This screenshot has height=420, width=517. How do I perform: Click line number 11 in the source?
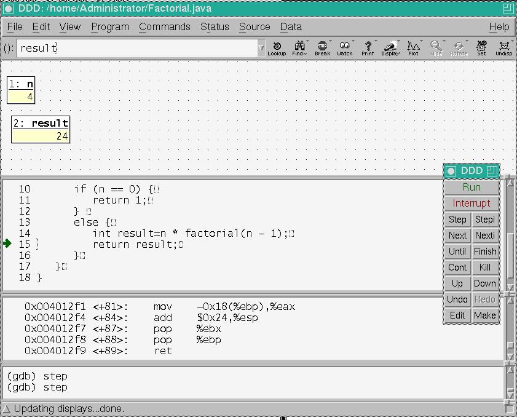[x=25, y=200]
